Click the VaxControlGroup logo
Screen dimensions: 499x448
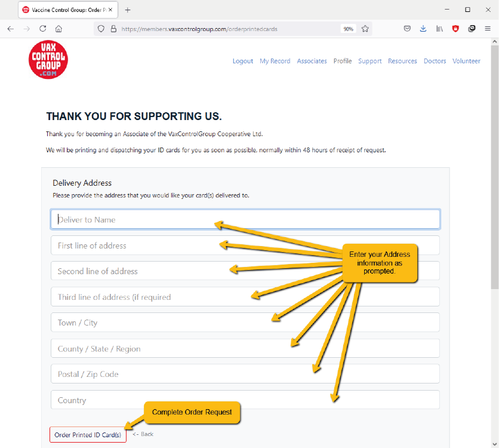pyautogui.click(x=48, y=59)
